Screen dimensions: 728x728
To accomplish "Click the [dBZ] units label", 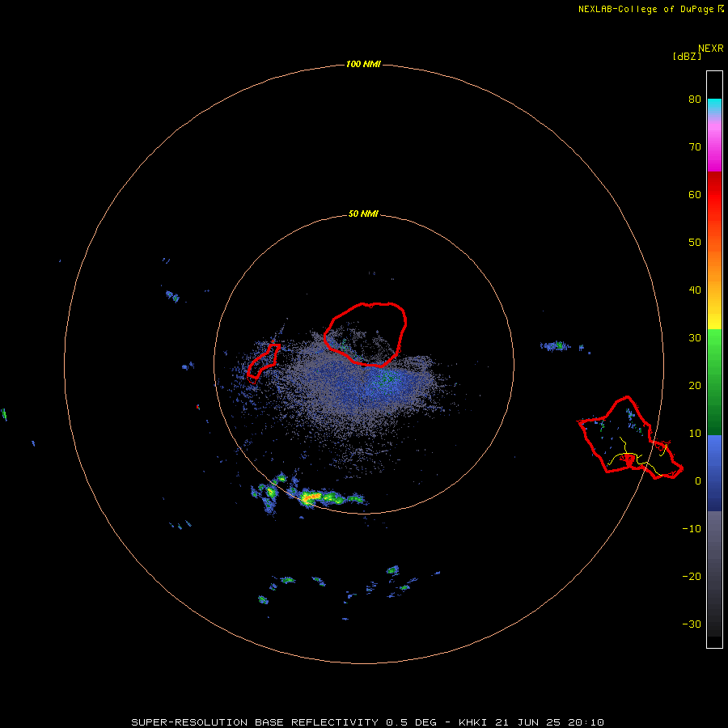I will [x=687, y=57].
